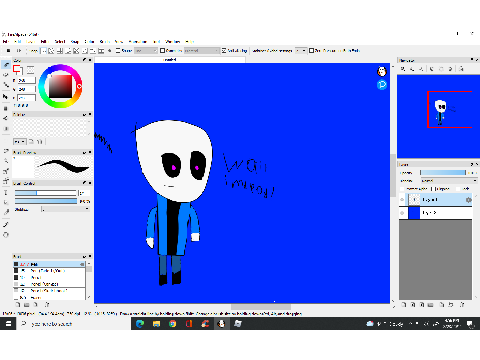Select the Move tool arrow icon

point(6,97)
